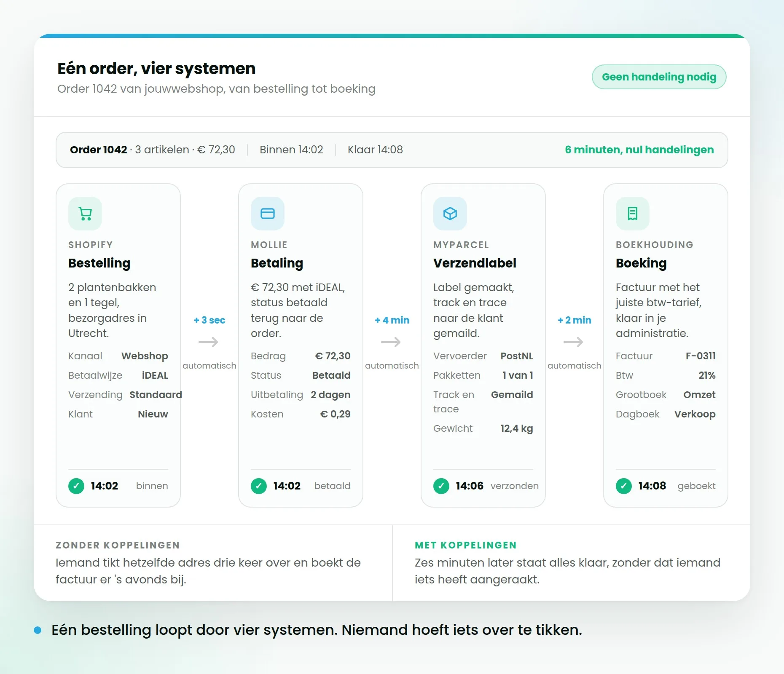784x674 pixels.
Task: Click the green checkmark beside 14:02 binnen
Action: point(76,486)
